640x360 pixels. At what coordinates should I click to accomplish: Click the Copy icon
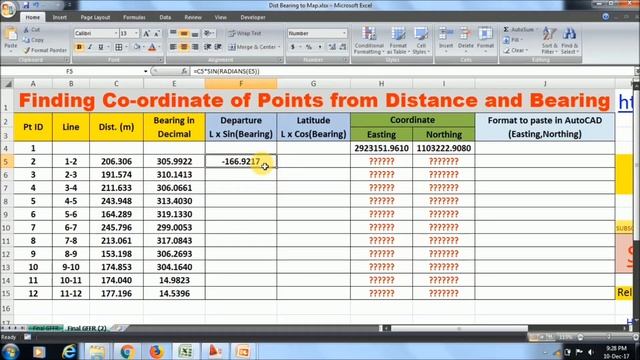click(x=27, y=40)
